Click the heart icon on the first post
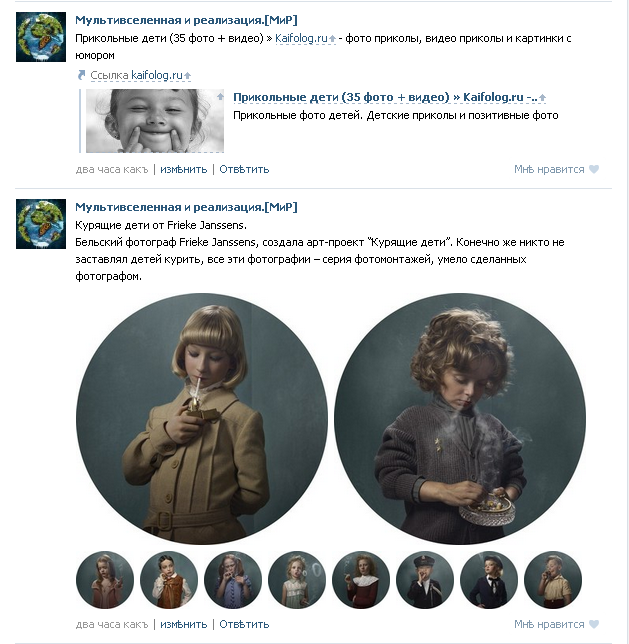This screenshot has height=644, width=629. pyautogui.click(x=594, y=169)
